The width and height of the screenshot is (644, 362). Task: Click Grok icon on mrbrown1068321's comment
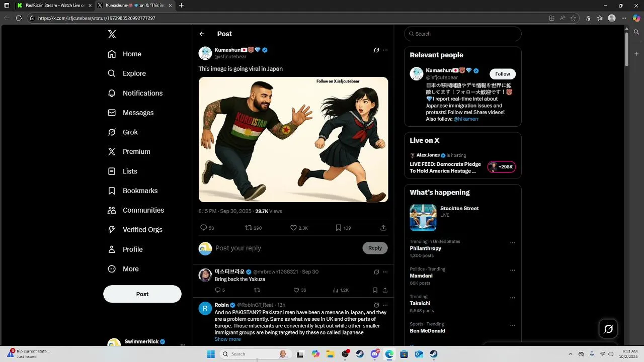[x=376, y=272]
